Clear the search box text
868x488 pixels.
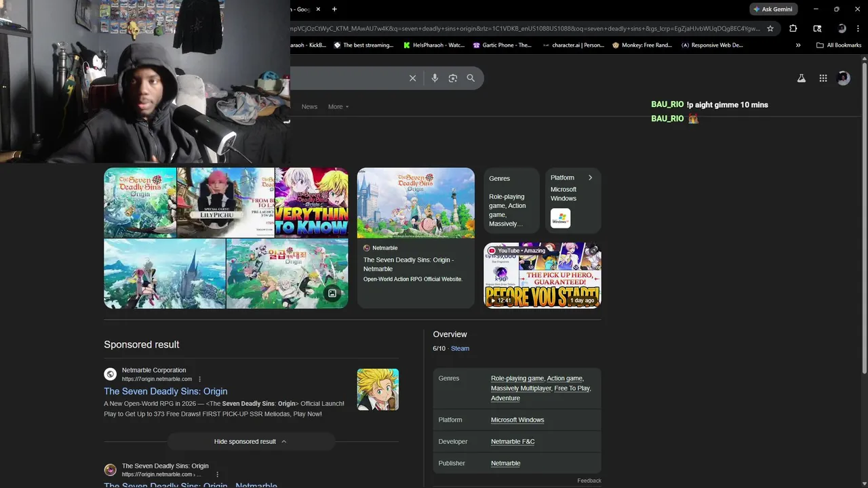coord(412,78)
